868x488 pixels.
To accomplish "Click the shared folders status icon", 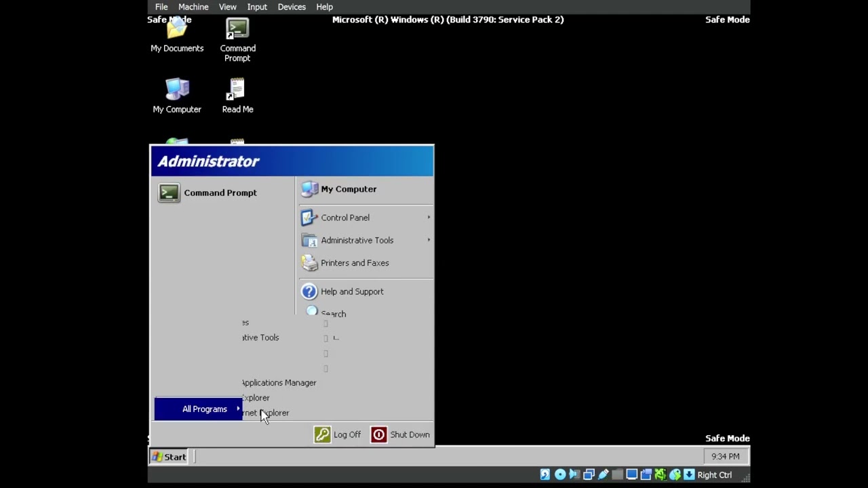I will pos(617,475).
